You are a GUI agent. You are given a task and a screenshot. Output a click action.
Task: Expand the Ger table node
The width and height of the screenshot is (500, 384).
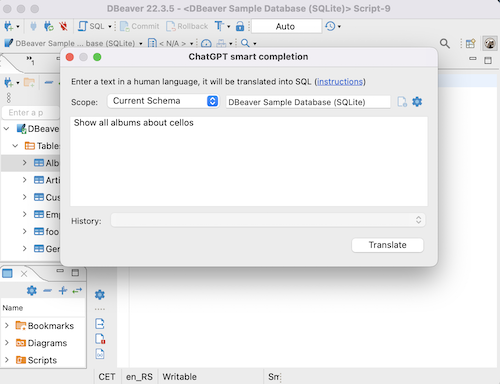24,248
